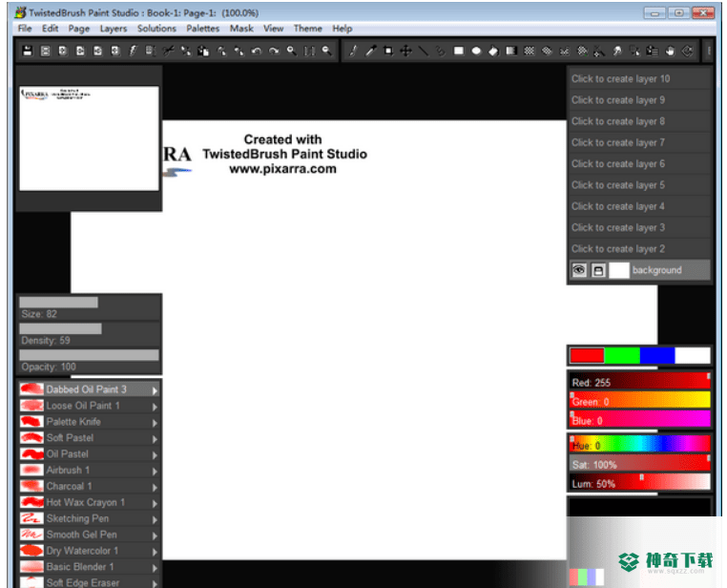
Task: Click the rotate canvas icon at toolbar end
Action: pyautogui.click(x=688, y=51)
